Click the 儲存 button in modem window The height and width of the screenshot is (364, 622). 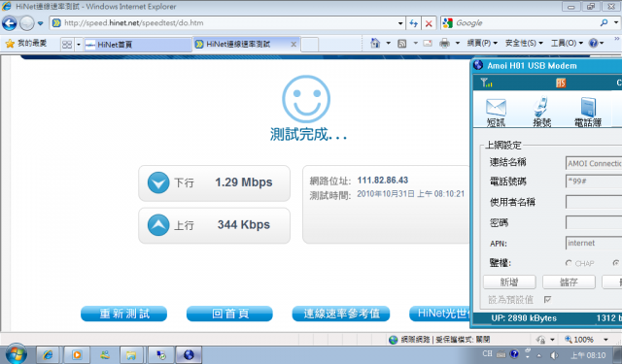tap(569, 282)
